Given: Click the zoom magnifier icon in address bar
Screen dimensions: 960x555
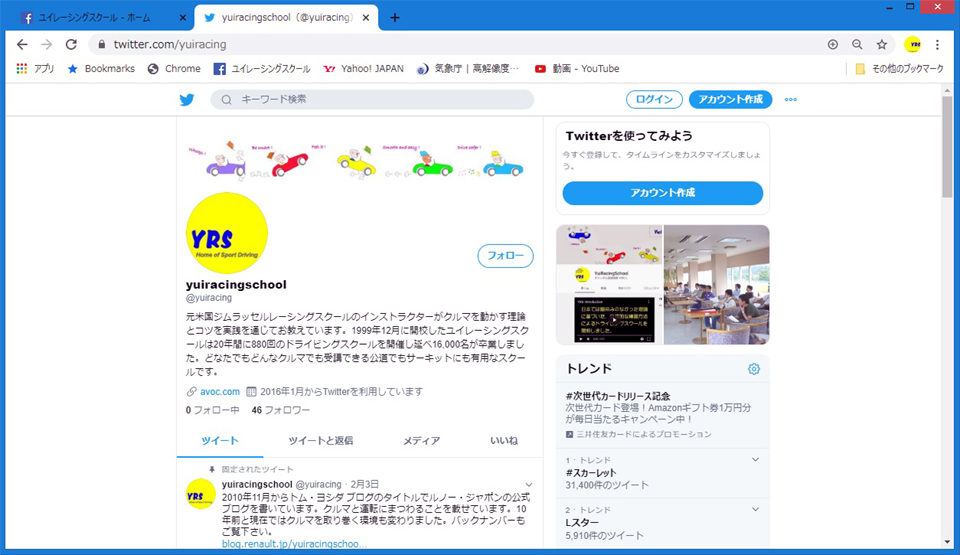Looking at the screenshot, I should 857,45.
